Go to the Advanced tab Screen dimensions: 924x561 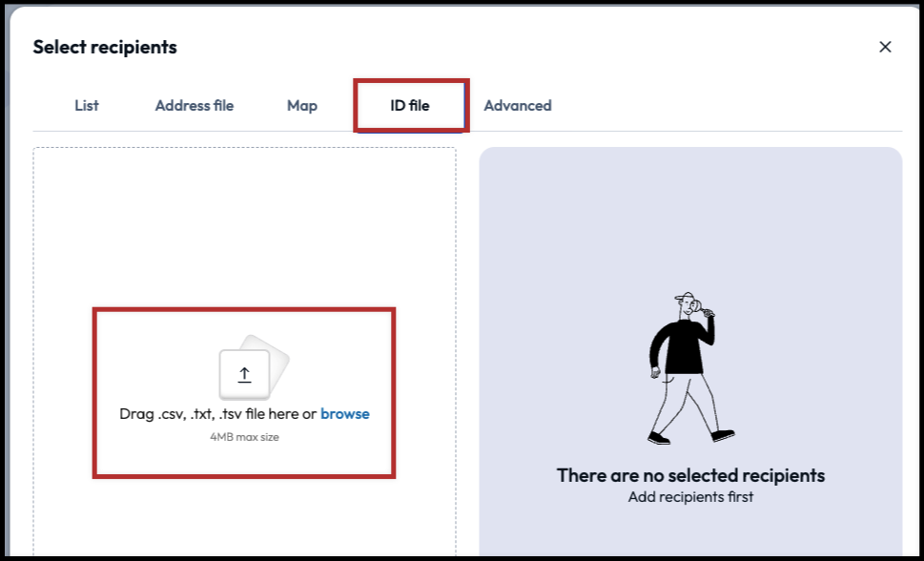[518, 106]
